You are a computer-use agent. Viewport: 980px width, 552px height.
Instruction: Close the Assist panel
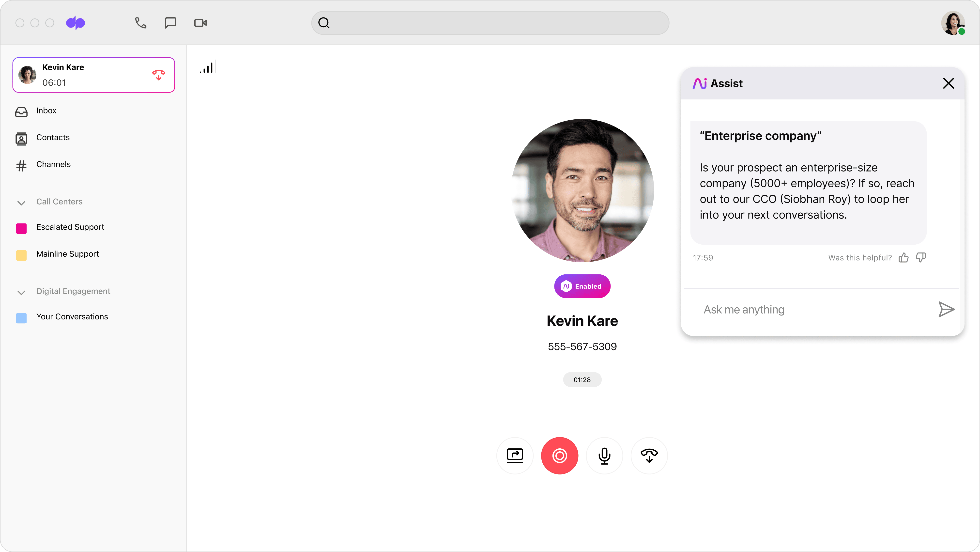point(949,83)
